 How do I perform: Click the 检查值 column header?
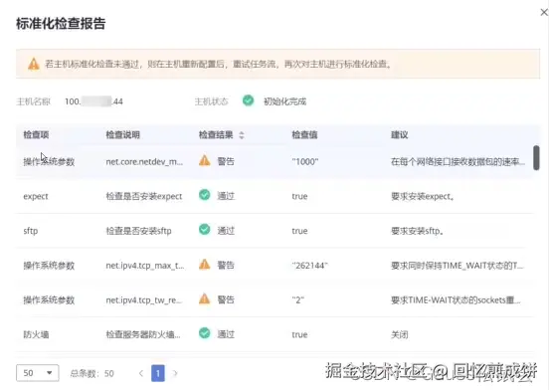click(304, 134)
